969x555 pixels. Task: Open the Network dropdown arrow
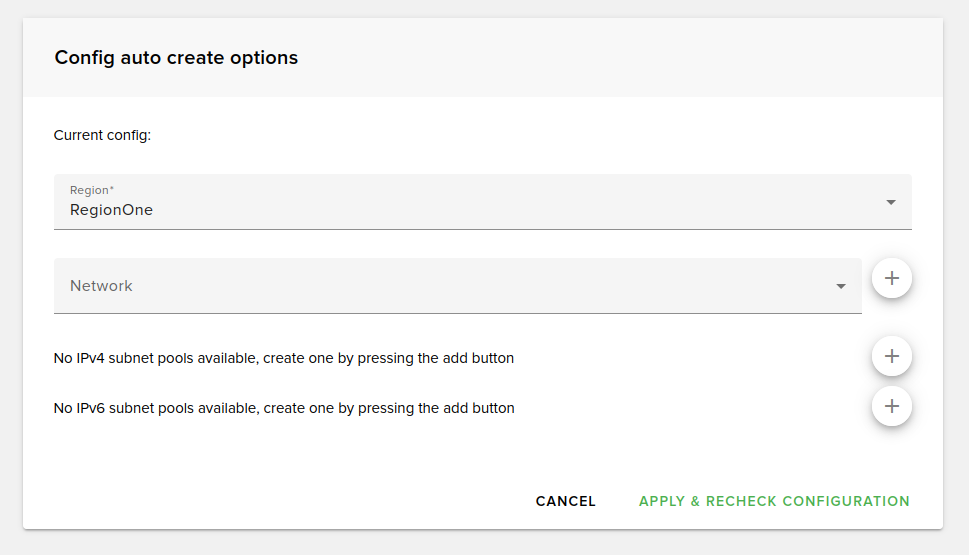841,287
